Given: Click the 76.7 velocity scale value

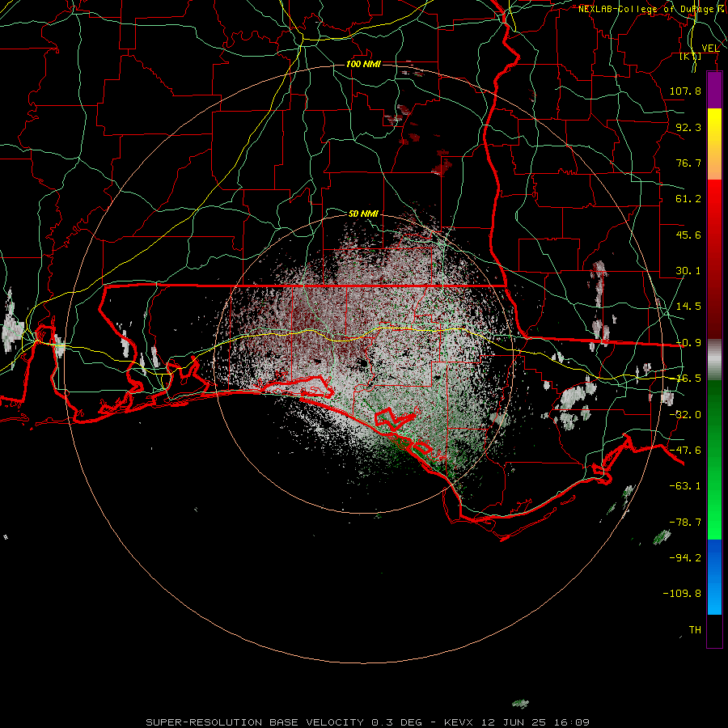Looking at the screenshot, I should point(688,163).
